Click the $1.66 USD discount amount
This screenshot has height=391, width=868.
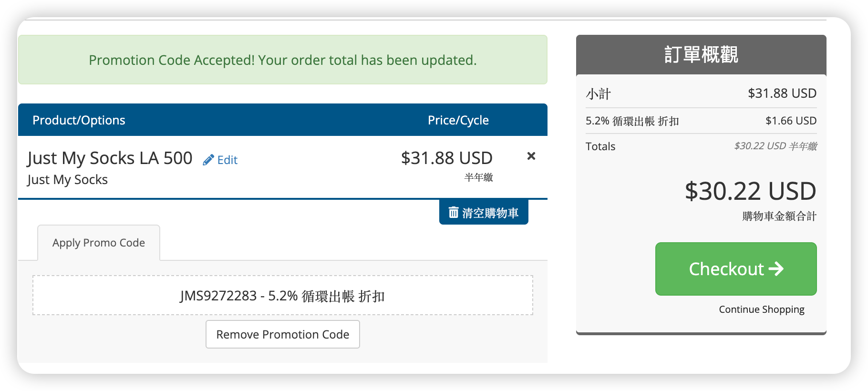[791, 121]
